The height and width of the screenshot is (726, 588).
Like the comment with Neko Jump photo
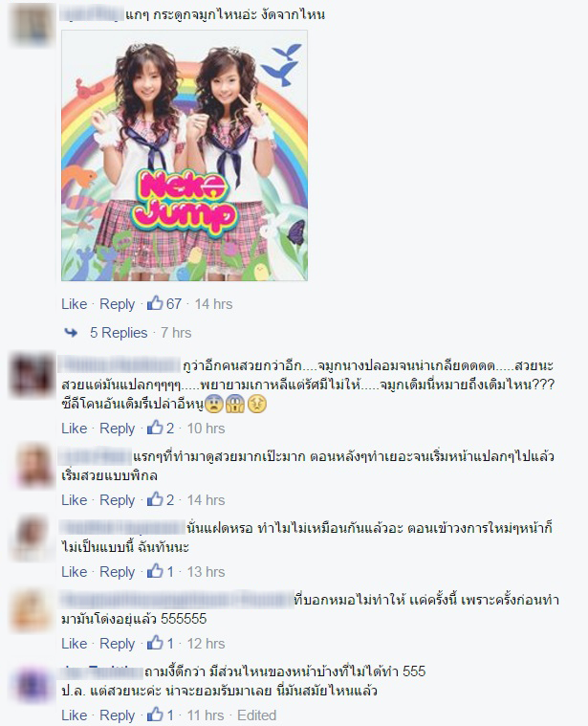75,304
